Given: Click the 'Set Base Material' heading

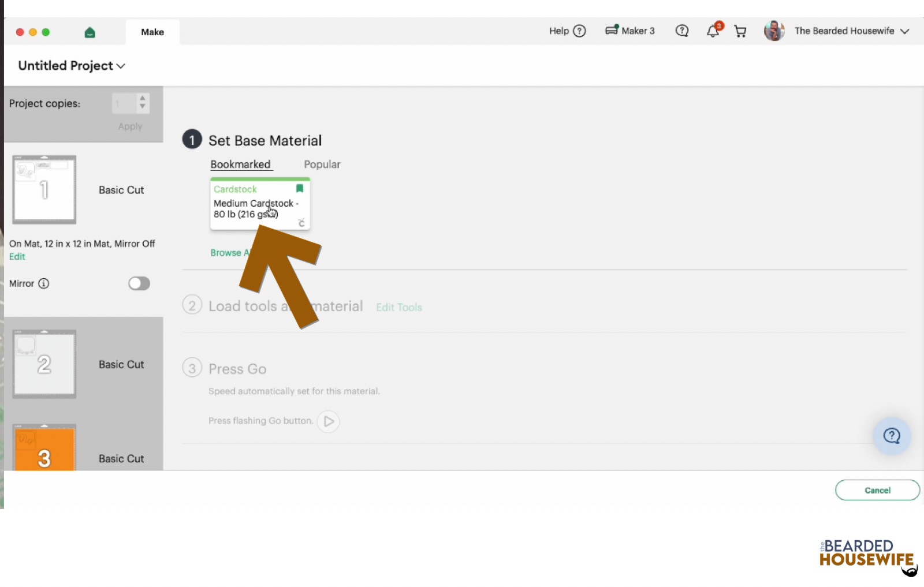Looking at the screenshot, I should (265, 141).
